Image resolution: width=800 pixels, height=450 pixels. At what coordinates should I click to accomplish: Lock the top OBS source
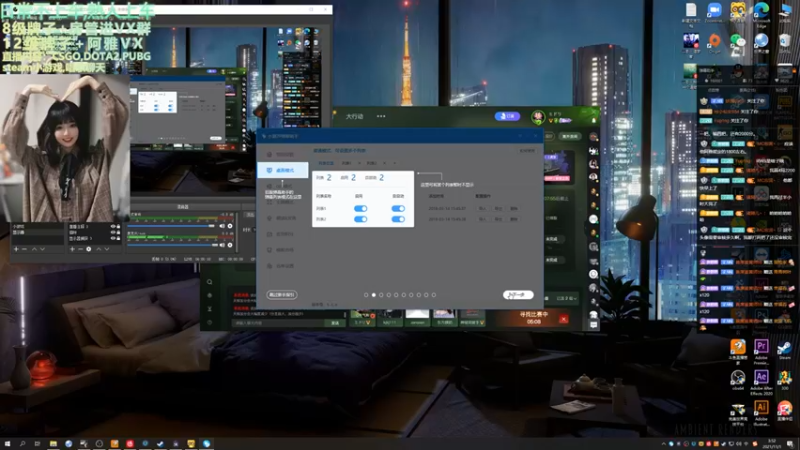(x=118, y=226)
